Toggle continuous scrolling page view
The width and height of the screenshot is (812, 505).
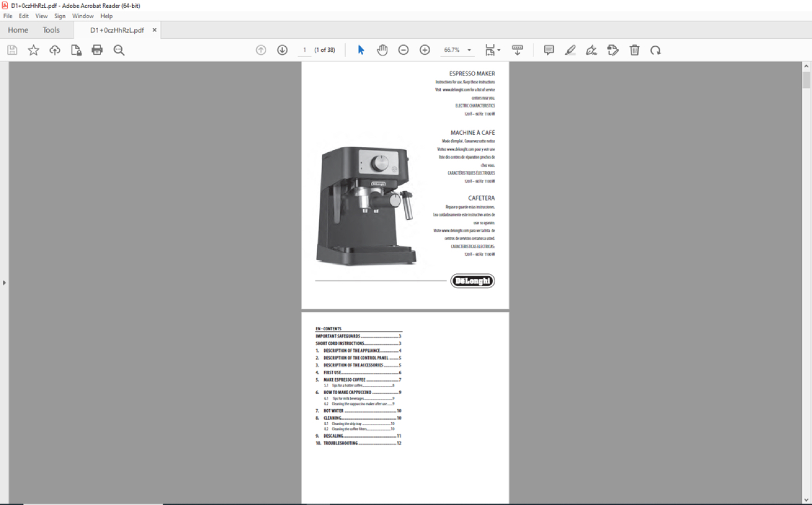click(517, 50)
